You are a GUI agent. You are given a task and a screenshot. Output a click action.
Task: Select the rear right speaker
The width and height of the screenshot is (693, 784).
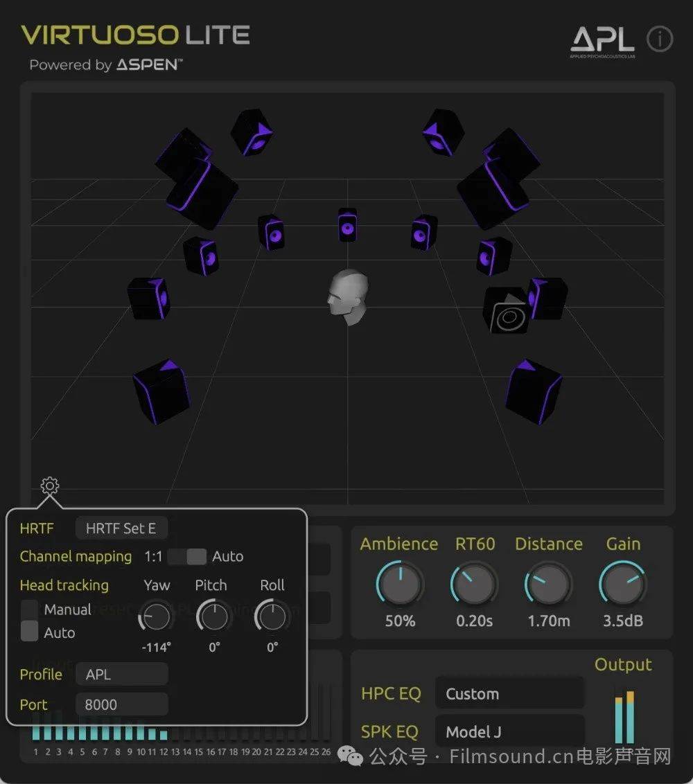[x=534, y=392]
